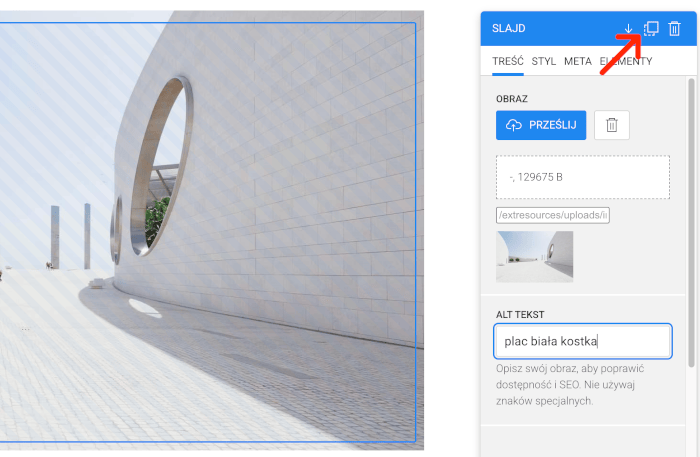The image size is (700, 457).
Task: Click the dashed file drop zone
Action: point(582,177)
